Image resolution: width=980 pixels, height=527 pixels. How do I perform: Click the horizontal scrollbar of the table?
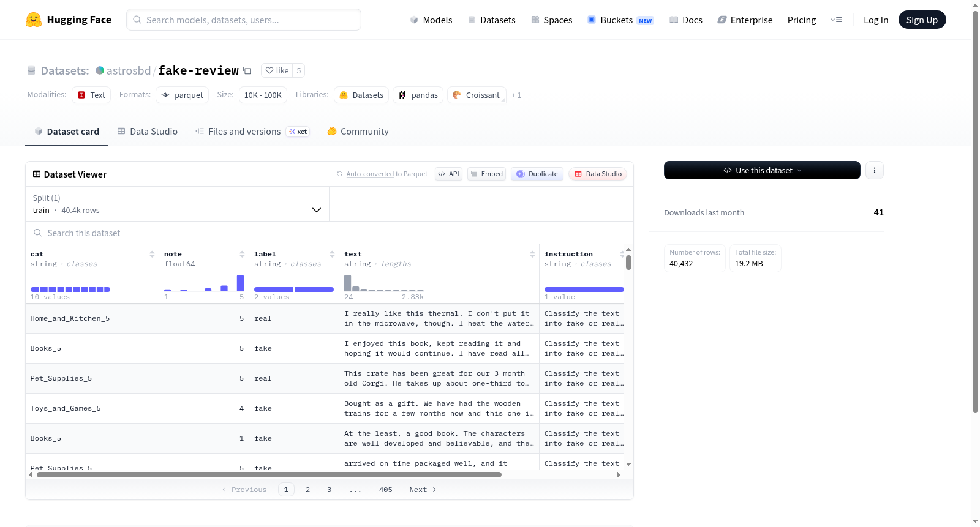pos(269,474)
